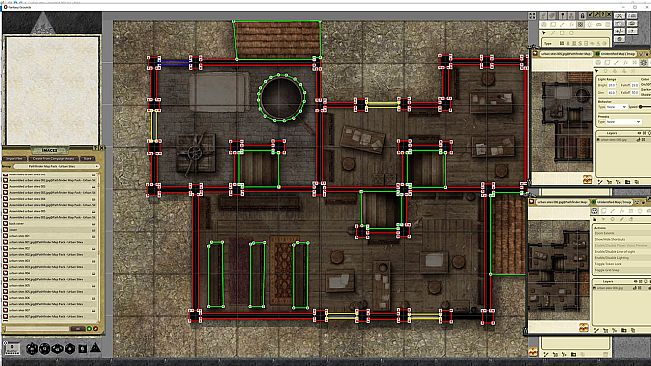Click the map thumbnail in urban sites 006 window
651x366 pixels.
pyautogui.click(x=558, y=270)
